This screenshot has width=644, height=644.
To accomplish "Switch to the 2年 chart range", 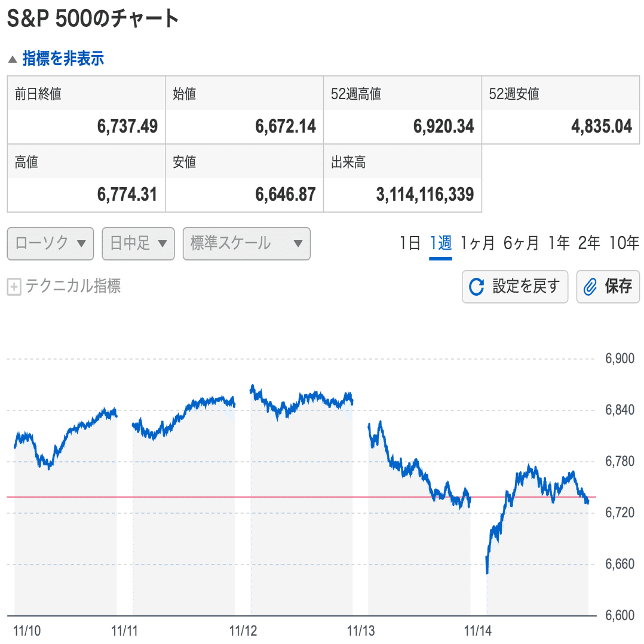I will (x=589, y=243).
